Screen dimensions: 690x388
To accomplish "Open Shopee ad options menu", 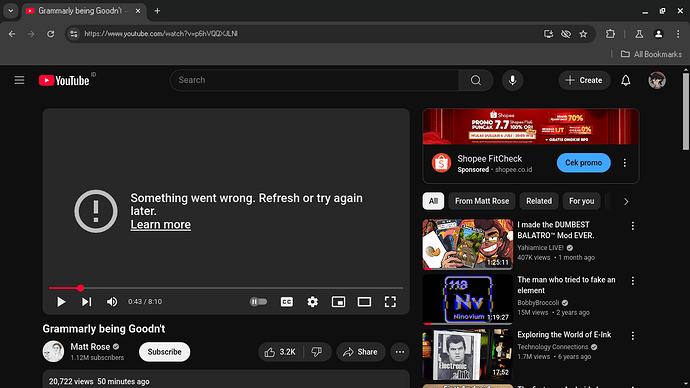I will tap(624, 163).
